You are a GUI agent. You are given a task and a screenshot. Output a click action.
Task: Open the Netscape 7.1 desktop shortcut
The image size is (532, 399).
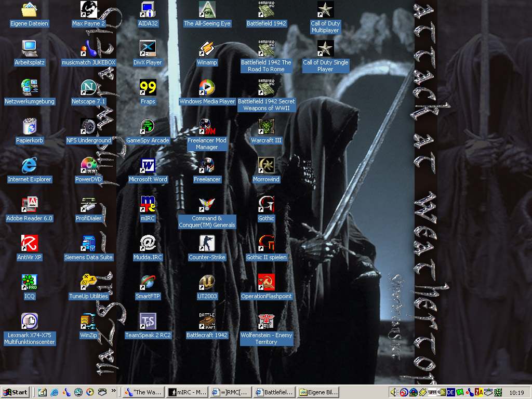88,87
